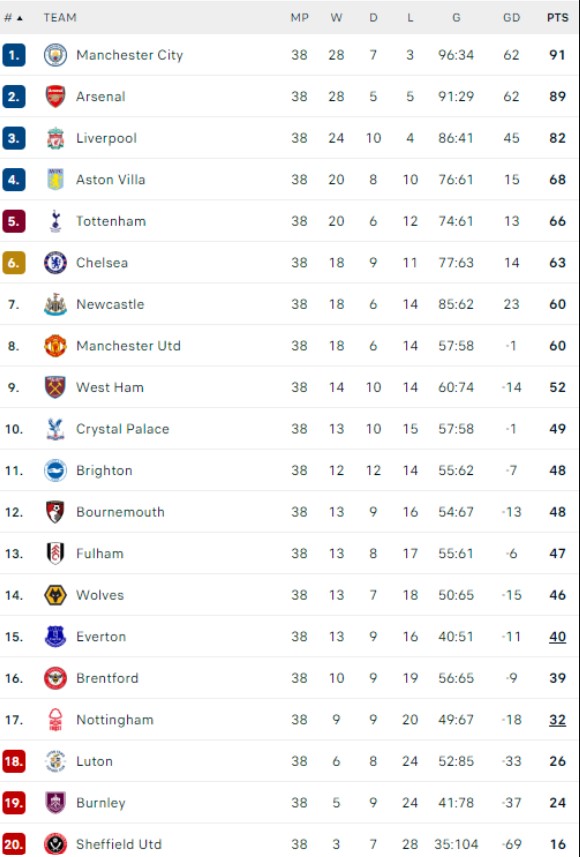This screenshot has width=580, height=857.
Task: Click the red 18. position badge
Action: pyautogui.click(x=14, y=761)
